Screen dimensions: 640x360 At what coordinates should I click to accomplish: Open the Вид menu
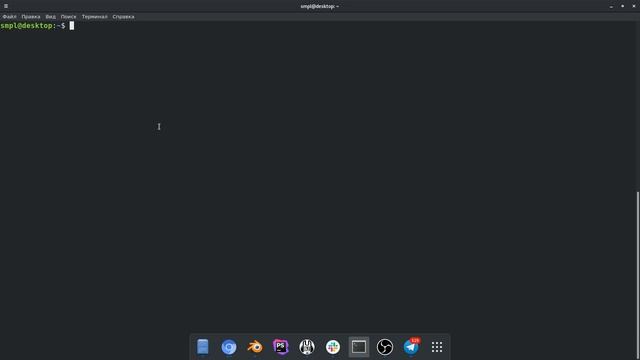pyautogui.click(x=51, y=17)
